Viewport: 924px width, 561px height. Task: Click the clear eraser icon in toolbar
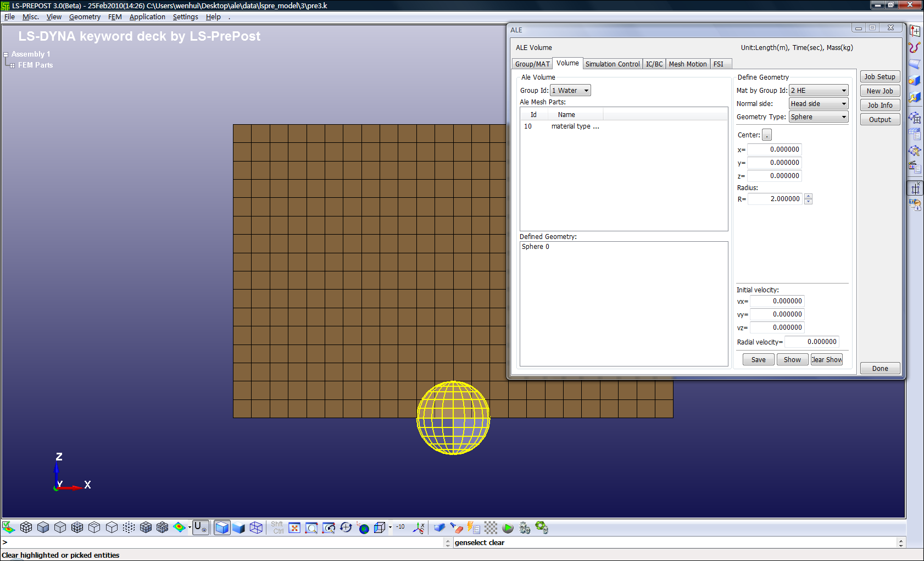tap(457, 528)
